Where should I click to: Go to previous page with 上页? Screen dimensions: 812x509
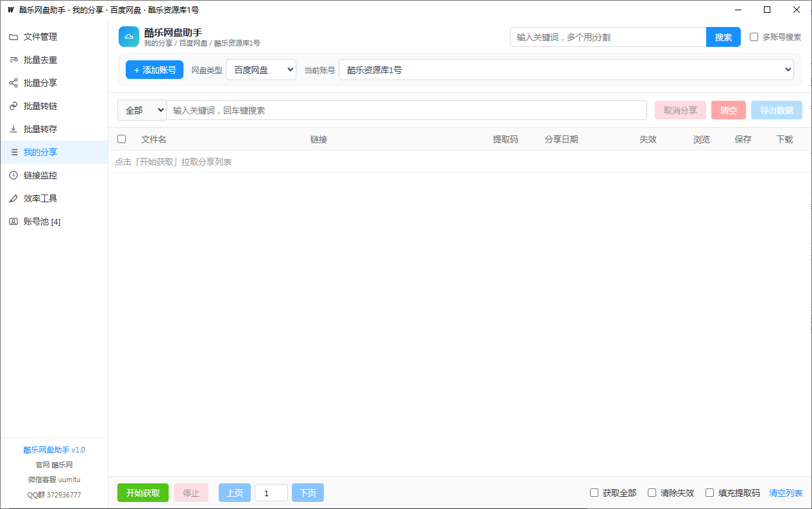coord(235,493)
